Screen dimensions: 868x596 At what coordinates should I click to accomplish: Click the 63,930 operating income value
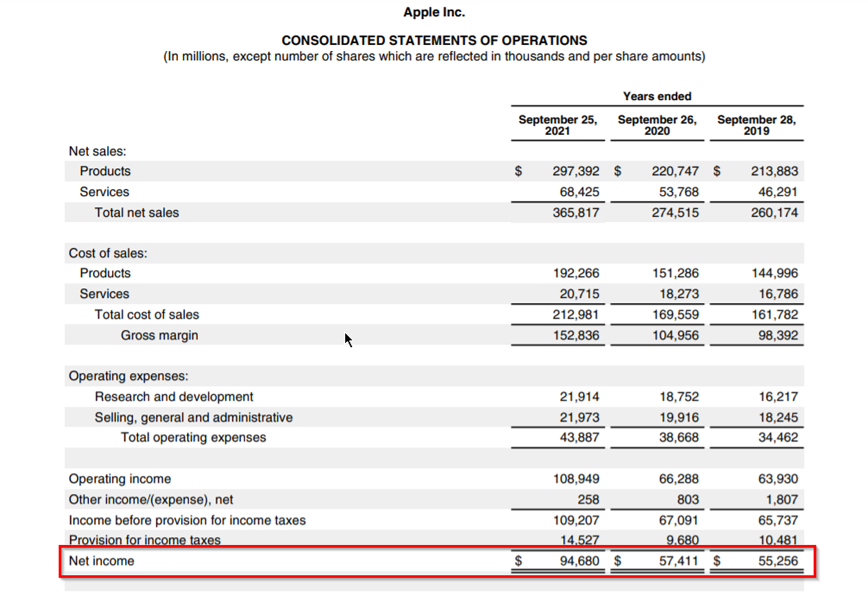pyautogui.click(x=778, y=479)
